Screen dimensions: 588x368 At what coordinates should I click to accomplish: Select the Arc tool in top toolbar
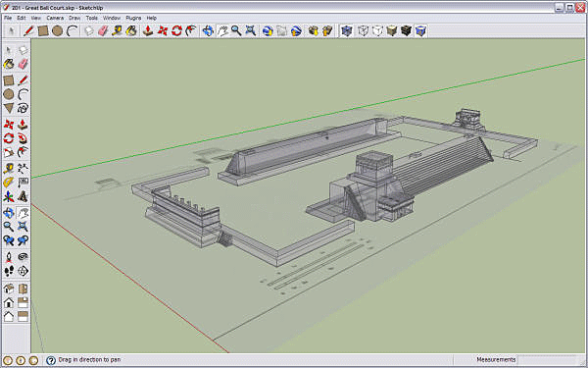click(72, 30)
